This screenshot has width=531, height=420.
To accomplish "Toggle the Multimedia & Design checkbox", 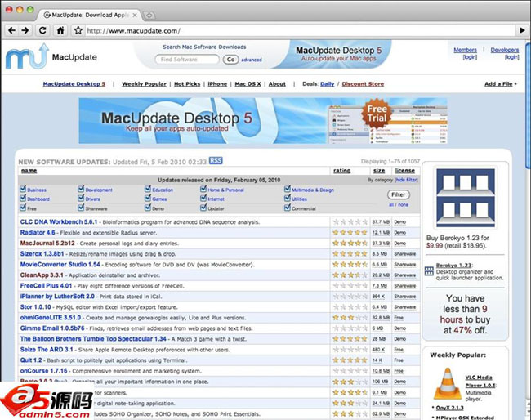I will pos(288,189).
